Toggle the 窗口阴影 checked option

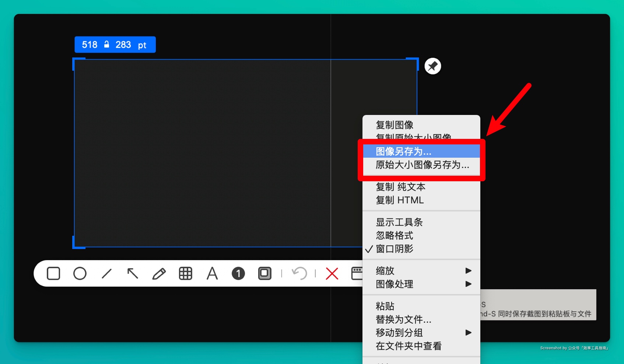[x=394, y=249]
